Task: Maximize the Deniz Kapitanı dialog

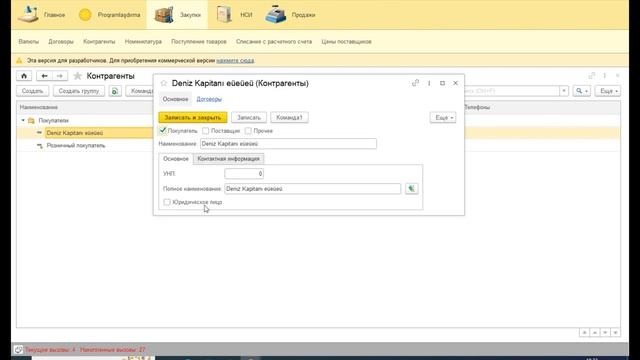Action: [442, 83]
